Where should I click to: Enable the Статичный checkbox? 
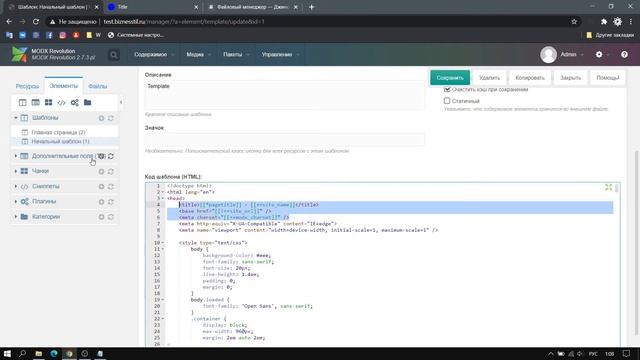pyautogui.click(x=447, y=100)
